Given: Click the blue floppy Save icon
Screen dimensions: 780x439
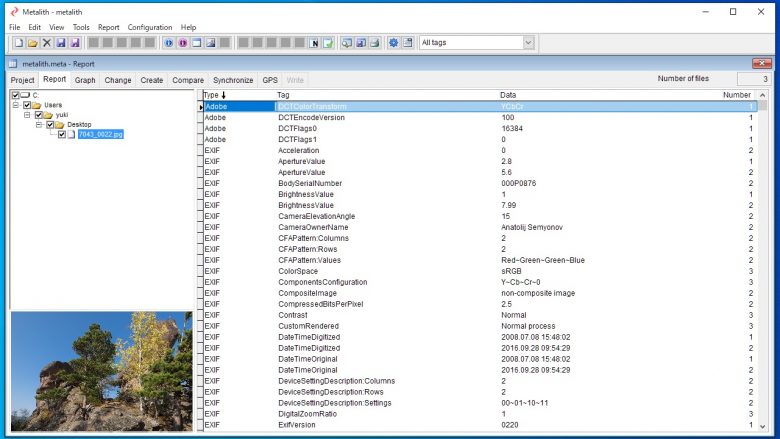Looking at the screenshot, I should 61,43.
